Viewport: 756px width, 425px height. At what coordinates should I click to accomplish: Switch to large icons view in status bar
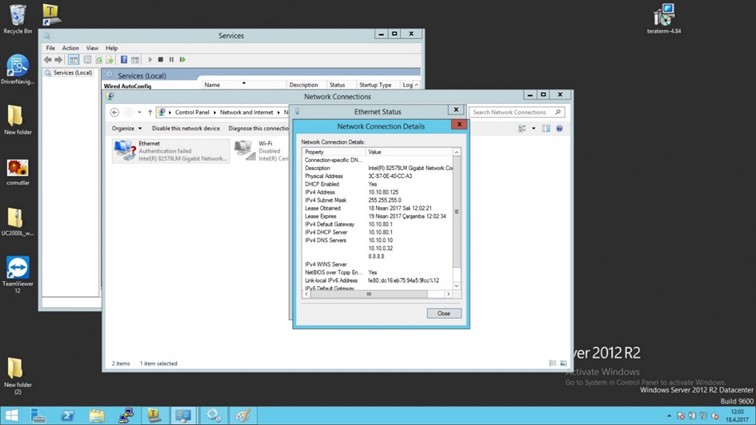click(563, 363)
